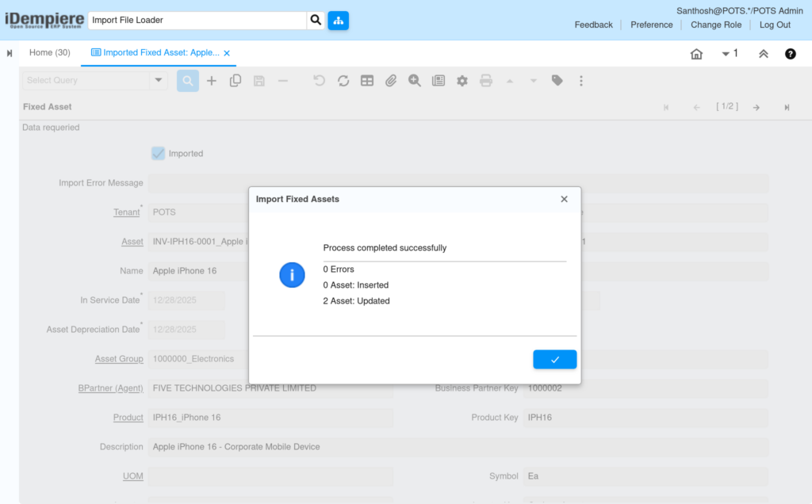
Task: Click the Asset field label link
Action: (132, 242)
